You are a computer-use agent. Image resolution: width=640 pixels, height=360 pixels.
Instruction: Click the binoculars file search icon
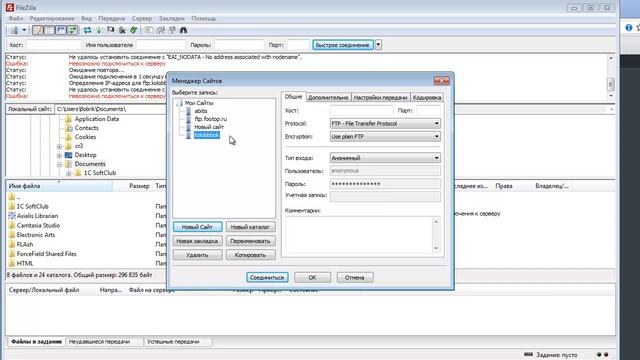(183, 30)
